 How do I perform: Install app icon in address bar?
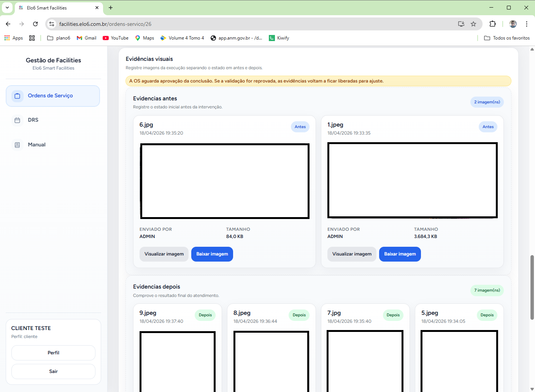coord(461,24)
